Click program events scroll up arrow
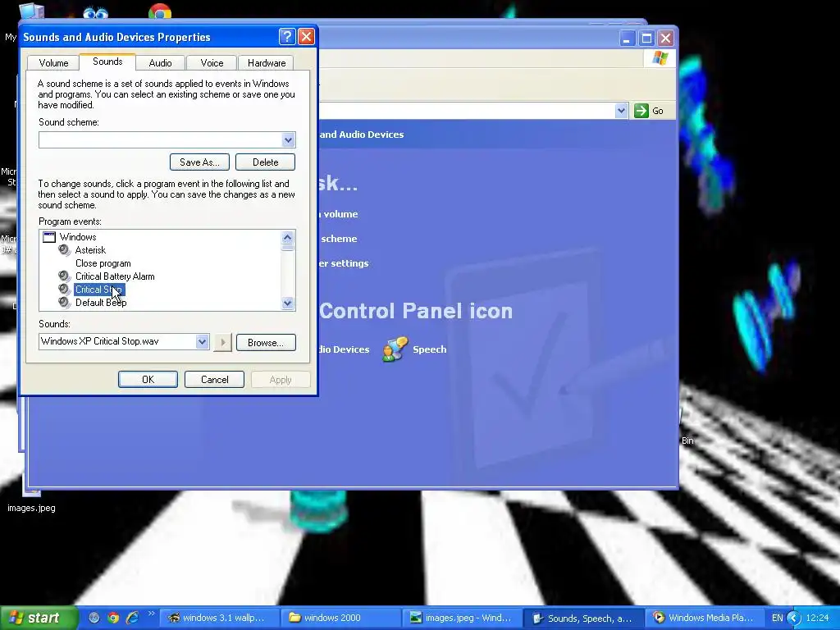Screen dimensions: 840x630 [x=288, y=237]
